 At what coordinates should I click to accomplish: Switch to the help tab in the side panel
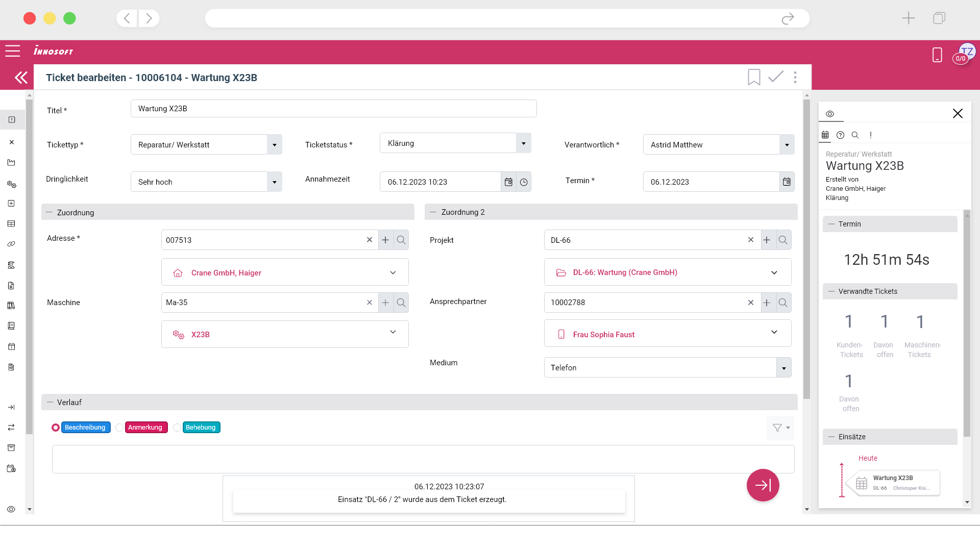tap(840, 135)
